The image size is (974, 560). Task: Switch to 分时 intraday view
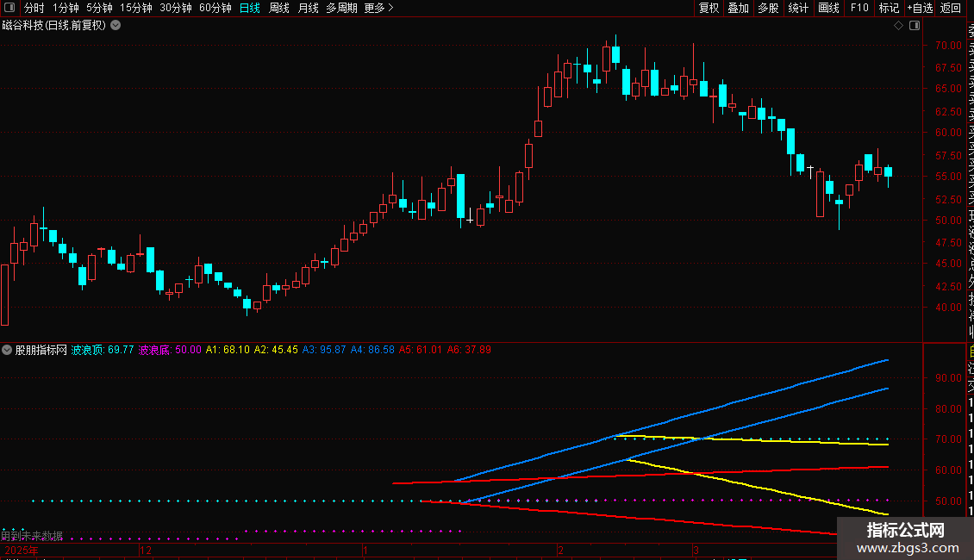34,8
